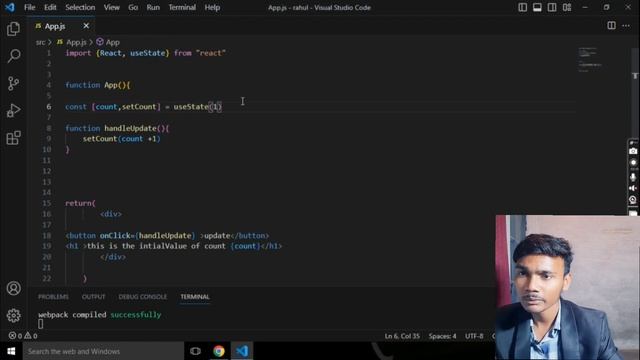Toggle the recorder speaker sound icon
The image size is (640, 360).
[633, 188]
